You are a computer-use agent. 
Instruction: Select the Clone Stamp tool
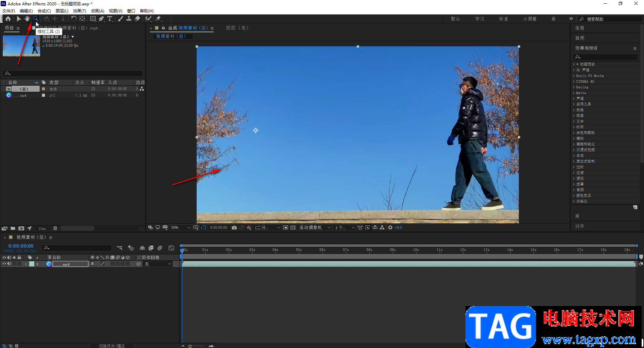[x=129, y=19]
